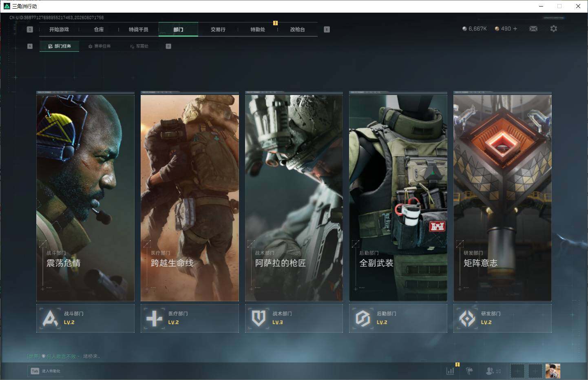Open the 特勤处 tab
Image resolution: width=588 pixels, height=380 pixels.
pos(258,29)
